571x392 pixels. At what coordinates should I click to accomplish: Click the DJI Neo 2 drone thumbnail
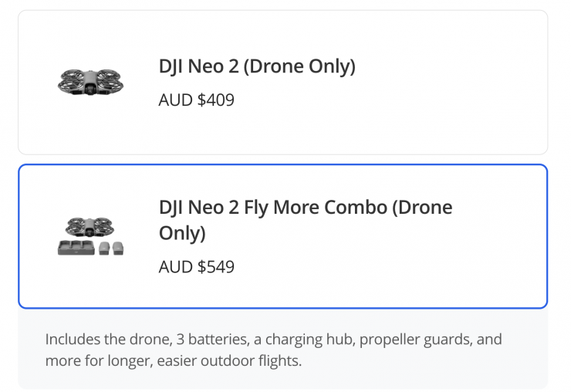91,81
